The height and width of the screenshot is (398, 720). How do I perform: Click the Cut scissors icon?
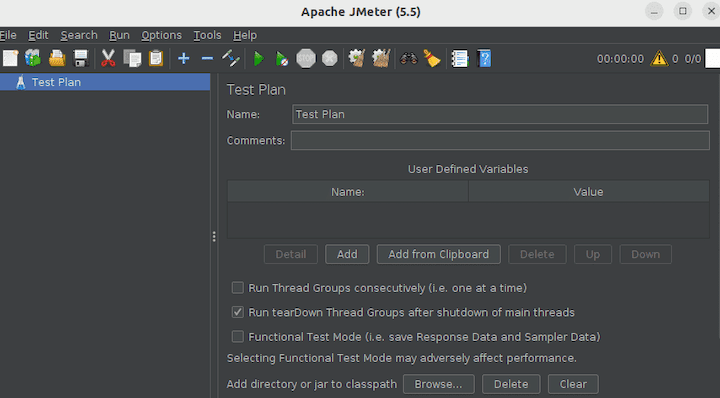pos(108,59)
